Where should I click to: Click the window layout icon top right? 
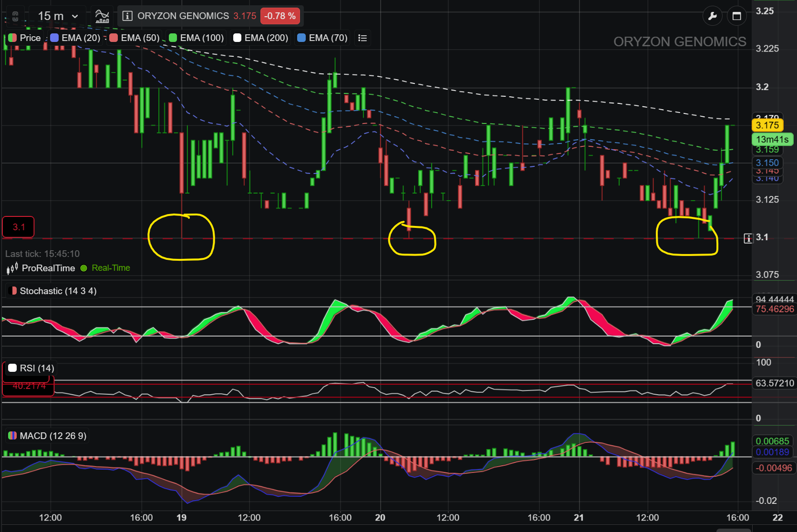click(x=736, y=16)
